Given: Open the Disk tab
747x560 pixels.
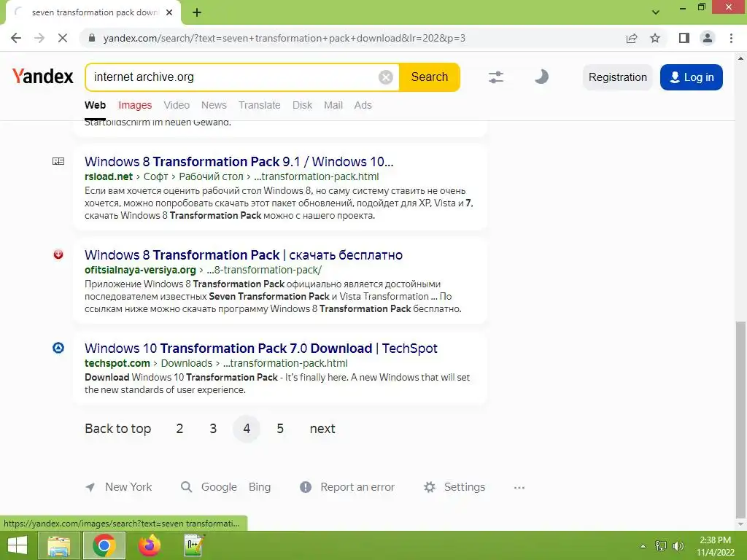Looking at the screenshot, I should [x=302, y=105].
